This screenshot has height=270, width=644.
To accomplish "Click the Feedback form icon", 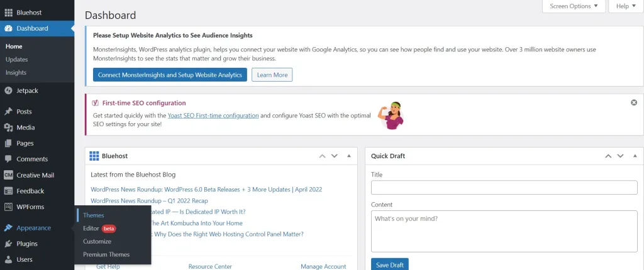I will click(x=8, y=192).
